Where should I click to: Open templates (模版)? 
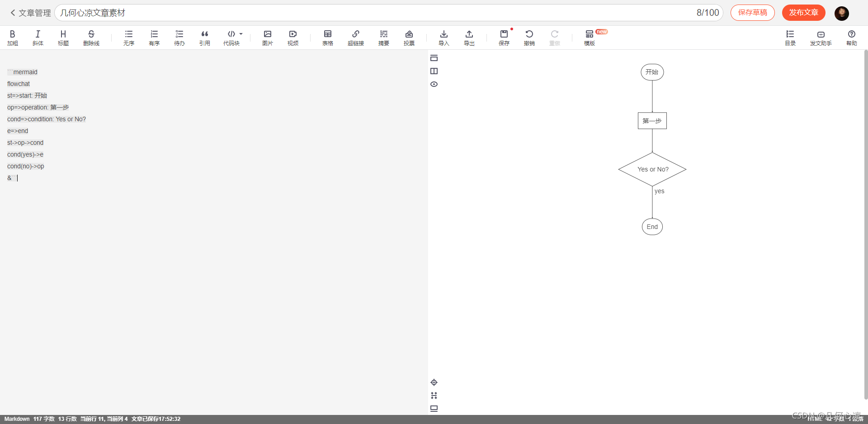click(590, 38)
